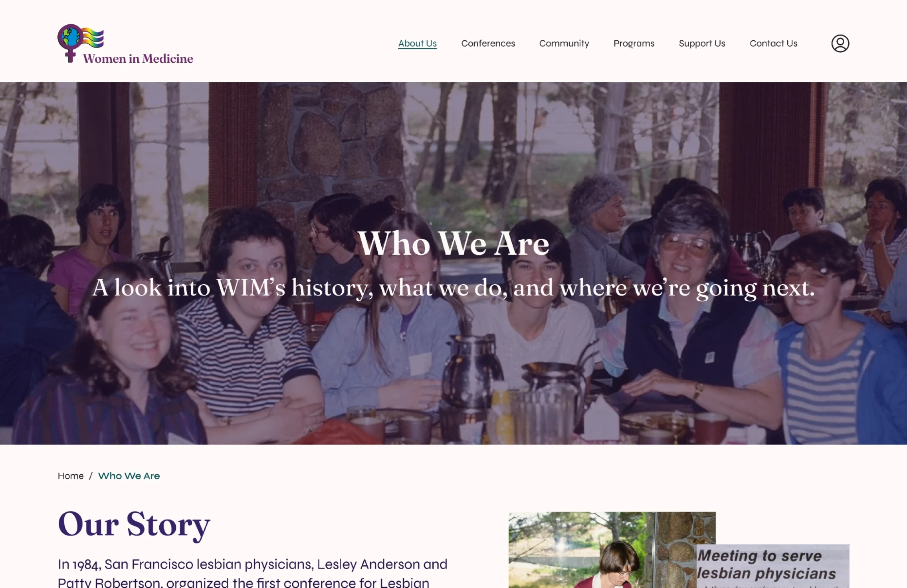Select Programs in the top navigation
907x588 pixels.
pyautogui.click(x=634, y=44)
